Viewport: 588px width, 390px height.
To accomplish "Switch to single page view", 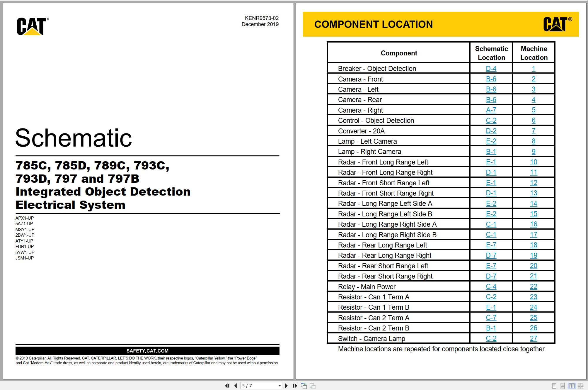I will [554, 386].
